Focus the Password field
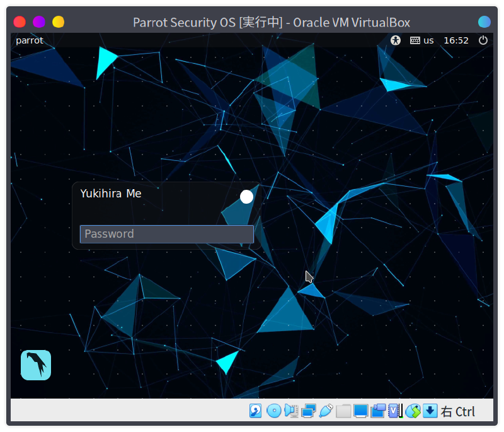The image size is (504, 432). tap(166, 234)
